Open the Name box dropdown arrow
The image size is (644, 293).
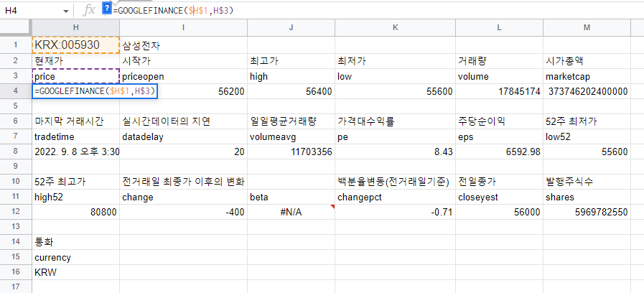[66, 11]
